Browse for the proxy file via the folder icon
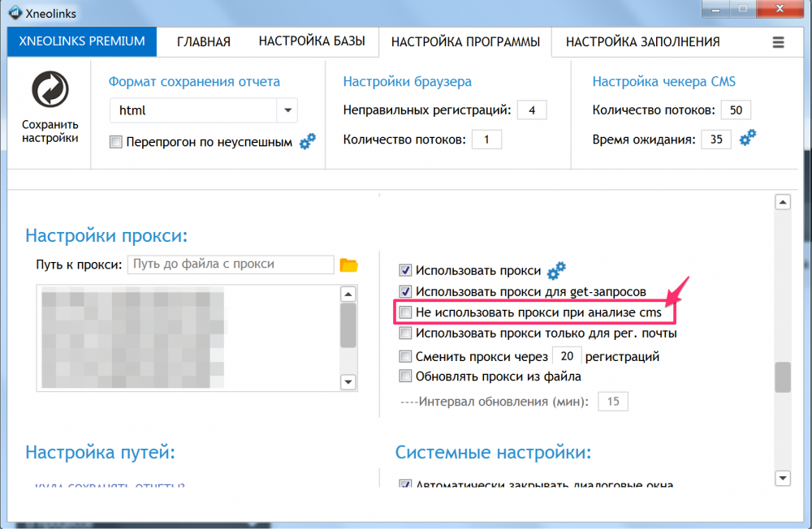 (x=348, y=265)
